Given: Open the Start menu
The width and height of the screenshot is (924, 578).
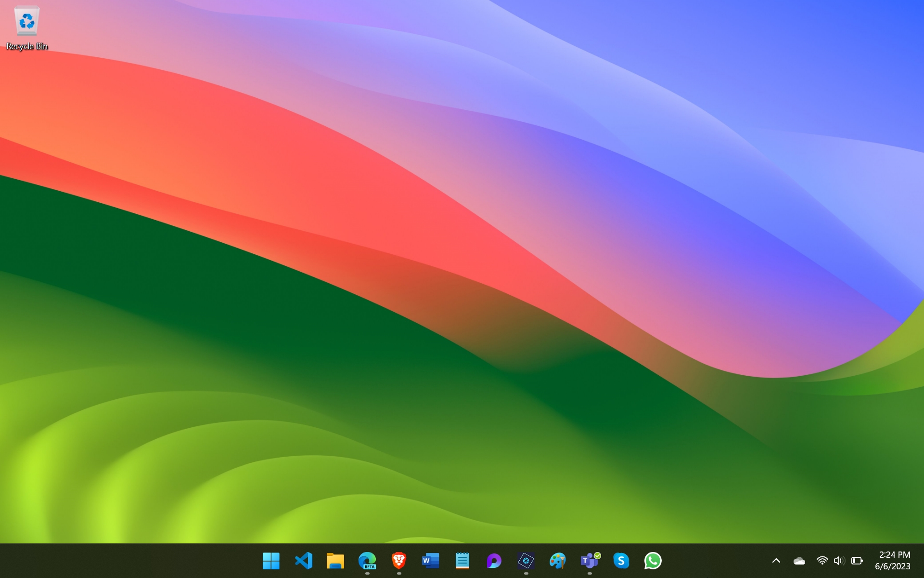Looking at the screenshot, I should coord(271,560).
